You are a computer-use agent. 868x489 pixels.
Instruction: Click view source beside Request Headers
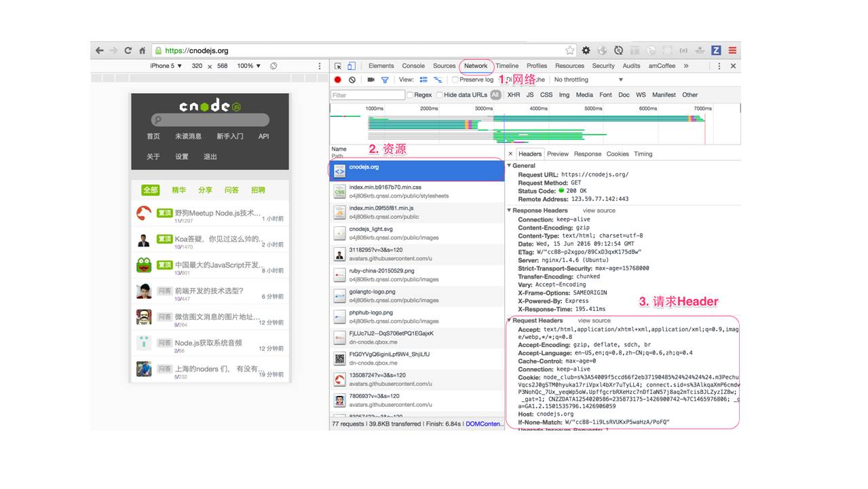click(x=594, y=321)
